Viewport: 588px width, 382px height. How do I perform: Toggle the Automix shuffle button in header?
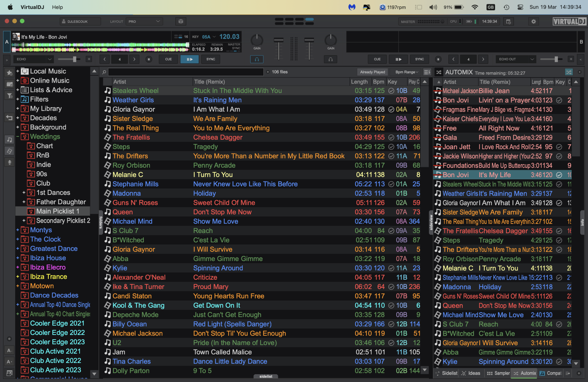[x=569, y=72]
